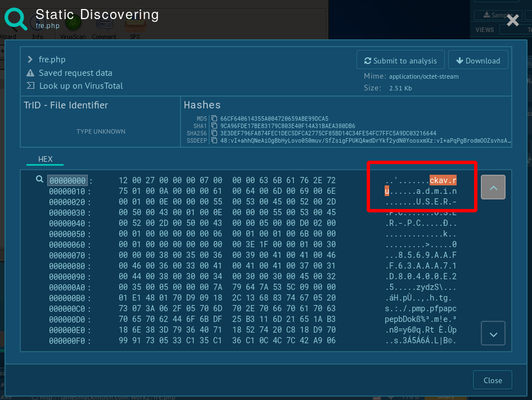Switch to the HEX tab
Screen dimensions: 532x400
tap(45, 159)
